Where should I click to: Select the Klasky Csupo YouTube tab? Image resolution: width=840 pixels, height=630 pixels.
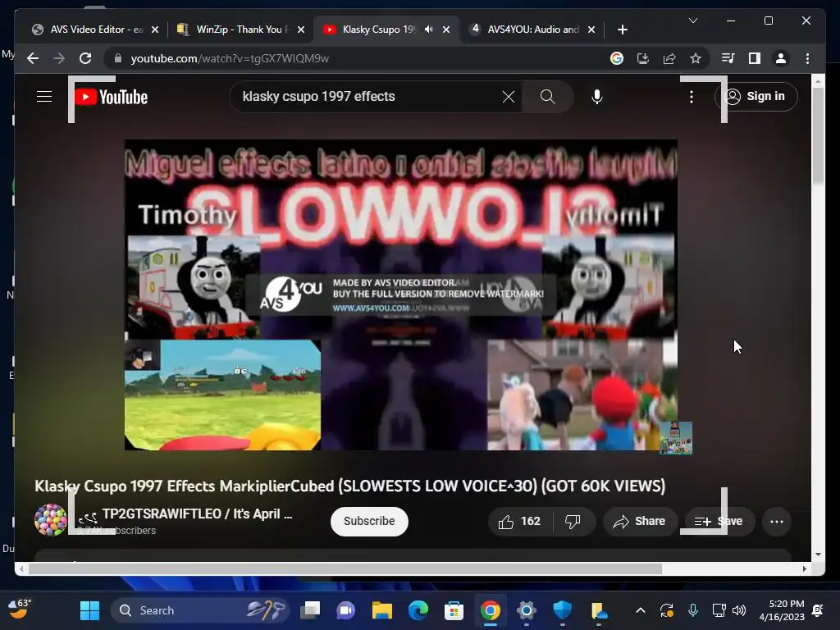(375, 30)
